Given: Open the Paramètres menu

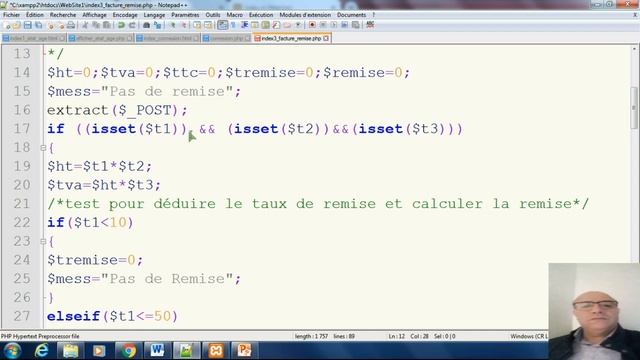Looking at the screenshot, I should click(185, 15).
